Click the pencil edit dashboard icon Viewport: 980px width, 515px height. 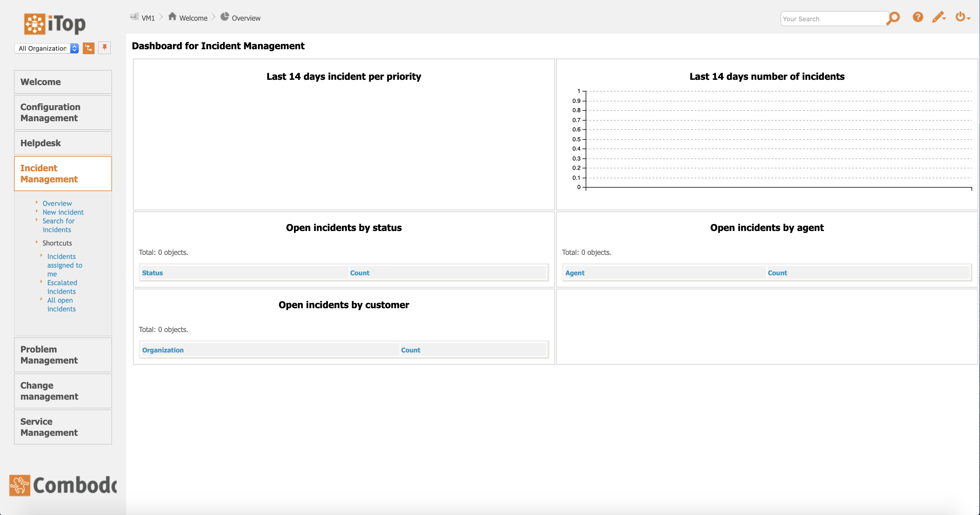point(938,17)
